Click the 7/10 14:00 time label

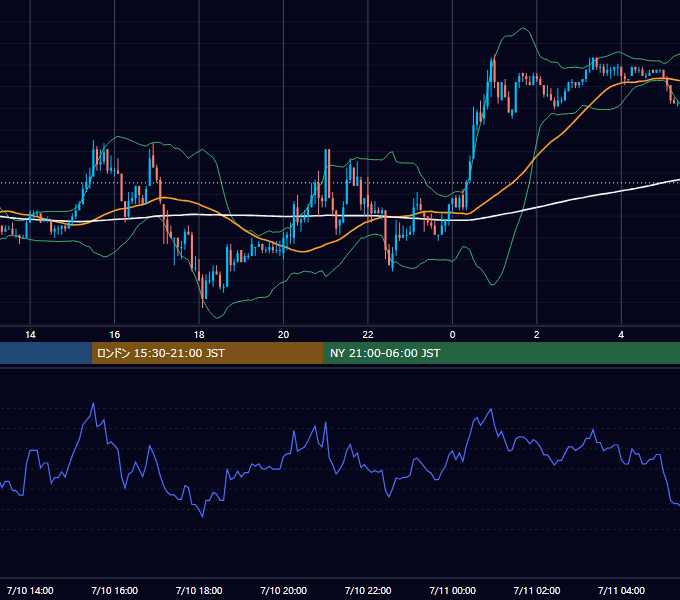(x=30, y=590)
